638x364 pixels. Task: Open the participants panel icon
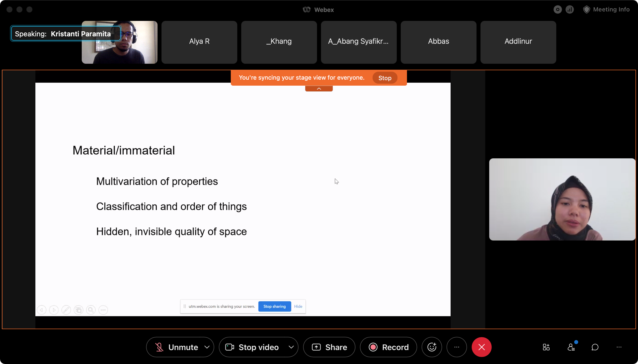pos(571,347)
